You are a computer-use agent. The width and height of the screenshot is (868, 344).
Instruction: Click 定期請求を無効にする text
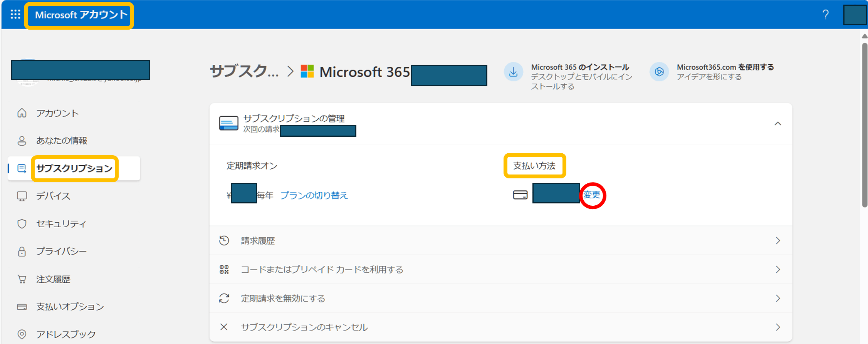pyautogui.click(x=283, y=299)
